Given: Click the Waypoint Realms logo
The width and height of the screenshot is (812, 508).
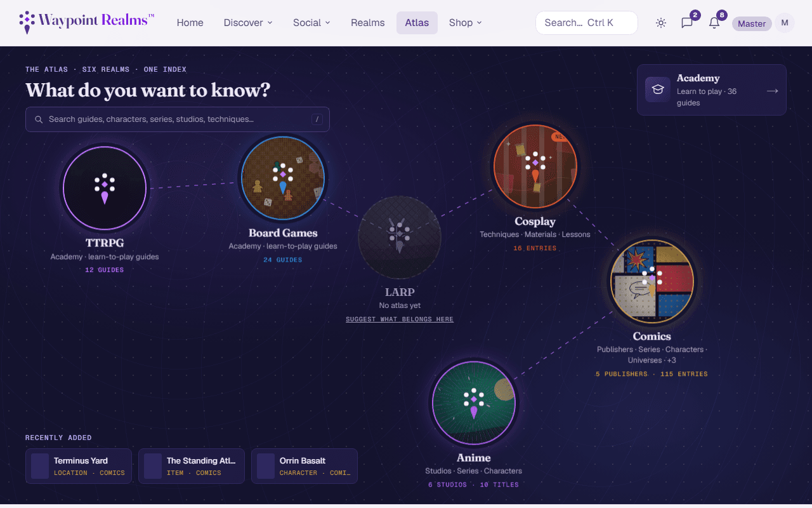Looking at the screenshot, I should [87, 22].
